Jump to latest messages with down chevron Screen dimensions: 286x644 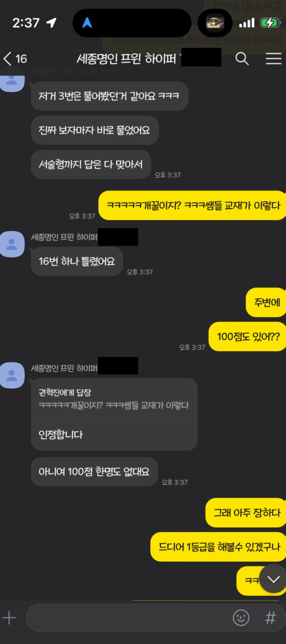[x=273, y=580]
